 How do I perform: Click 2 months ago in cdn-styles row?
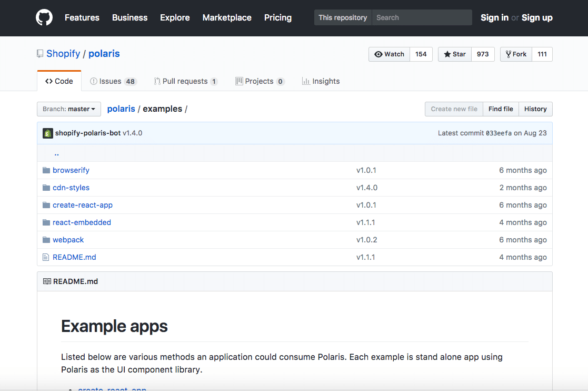pyautogui.click(x=523, y=188)
